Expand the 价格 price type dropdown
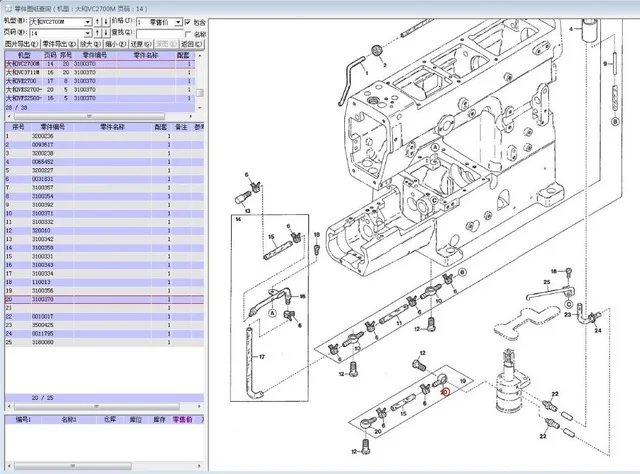This screenshot has height=474, width=640. 179,20
